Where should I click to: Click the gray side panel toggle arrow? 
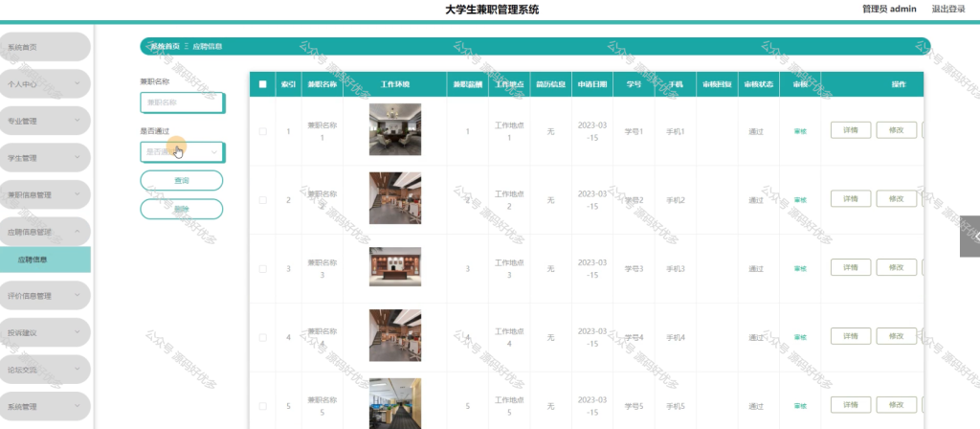click(x=971, y=237)
